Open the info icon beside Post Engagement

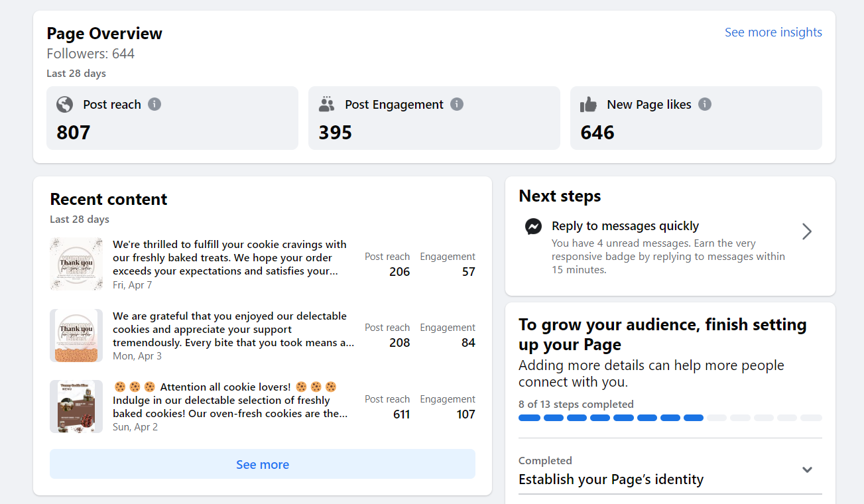pos(457,104)
